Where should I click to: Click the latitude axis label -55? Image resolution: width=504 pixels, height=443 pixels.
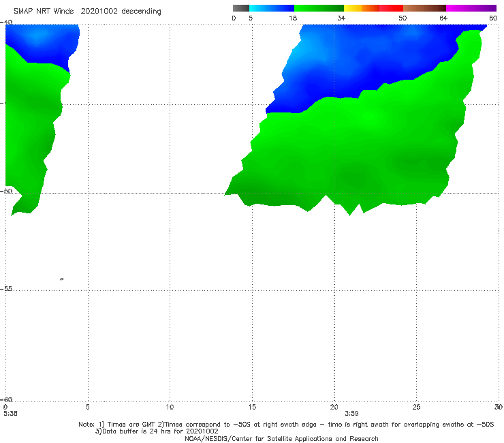tap(6, 288)
